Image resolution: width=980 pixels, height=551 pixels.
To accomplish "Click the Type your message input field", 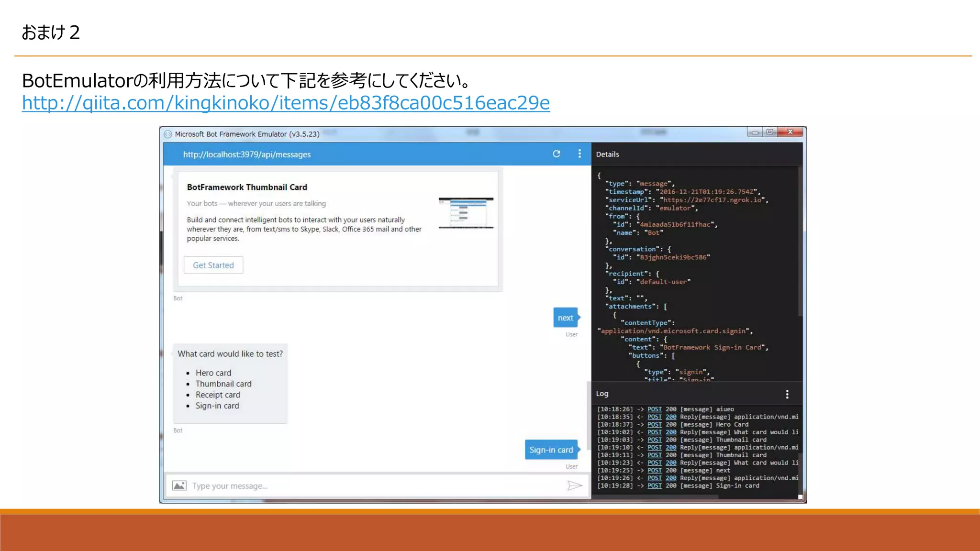I will pyautogui.click(x=373, y=486).
